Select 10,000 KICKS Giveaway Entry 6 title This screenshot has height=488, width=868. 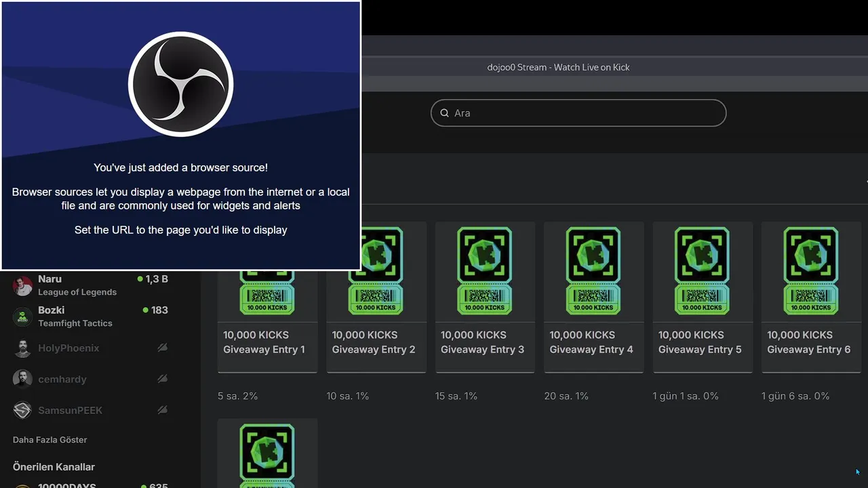coord(808,342)
